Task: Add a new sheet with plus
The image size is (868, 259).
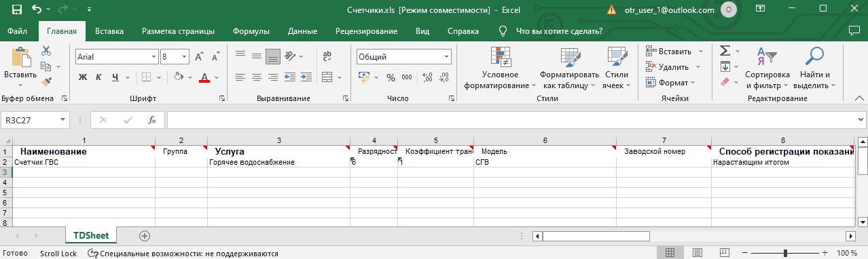Action: tap(144, 235)
